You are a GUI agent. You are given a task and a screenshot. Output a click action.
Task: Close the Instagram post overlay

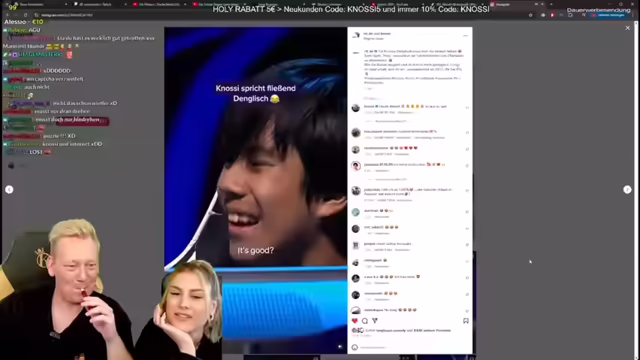coord(627,28)
